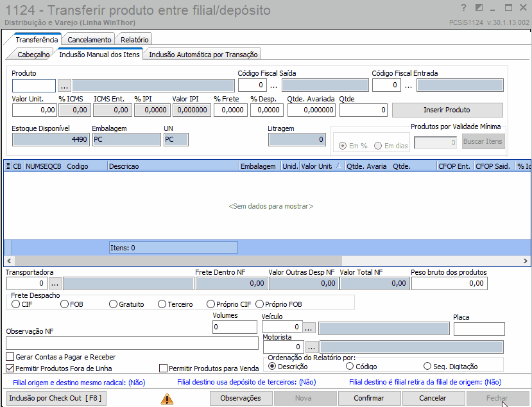
Task: Open Motorista lookup ellipsis button
Action: (312, 347)
